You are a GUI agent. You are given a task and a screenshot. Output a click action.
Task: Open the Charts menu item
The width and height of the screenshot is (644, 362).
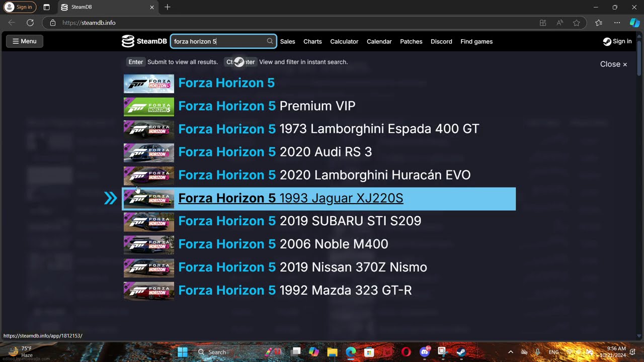coord(312,41)
